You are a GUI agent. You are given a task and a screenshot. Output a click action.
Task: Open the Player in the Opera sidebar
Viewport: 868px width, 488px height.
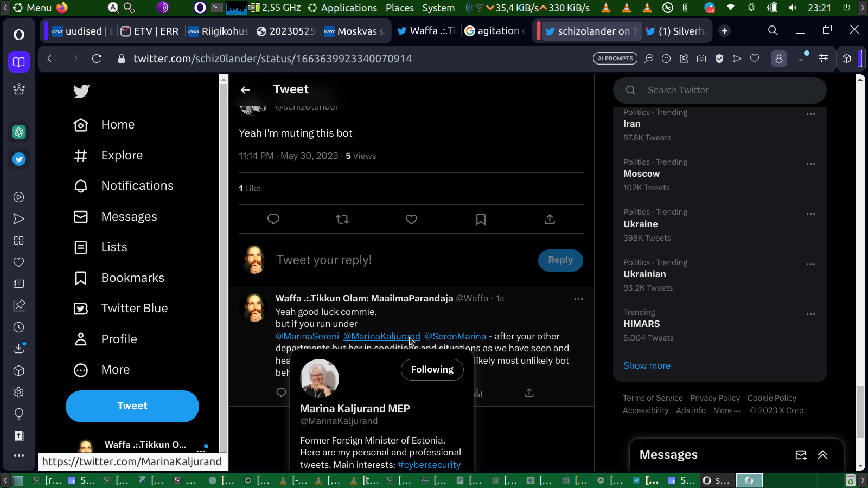pyautogui.click(x=19, y=197)
